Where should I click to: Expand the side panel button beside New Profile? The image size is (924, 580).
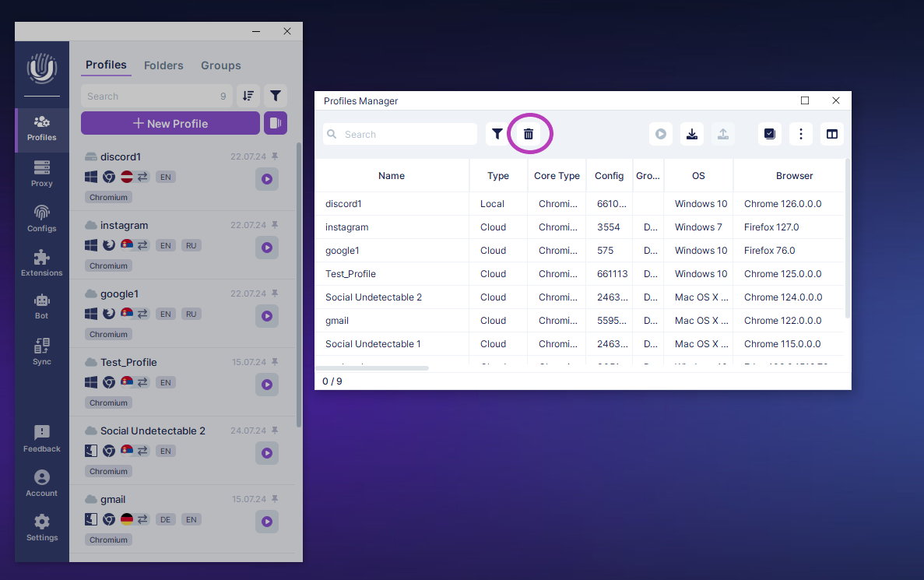coord(276,123)
